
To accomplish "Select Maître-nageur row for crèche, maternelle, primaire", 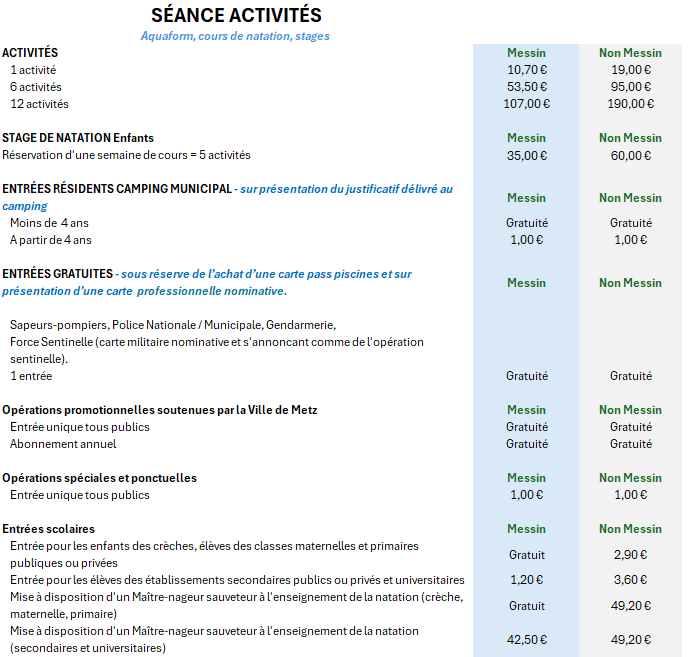I will pyautogui.click(x=237, y=606).
